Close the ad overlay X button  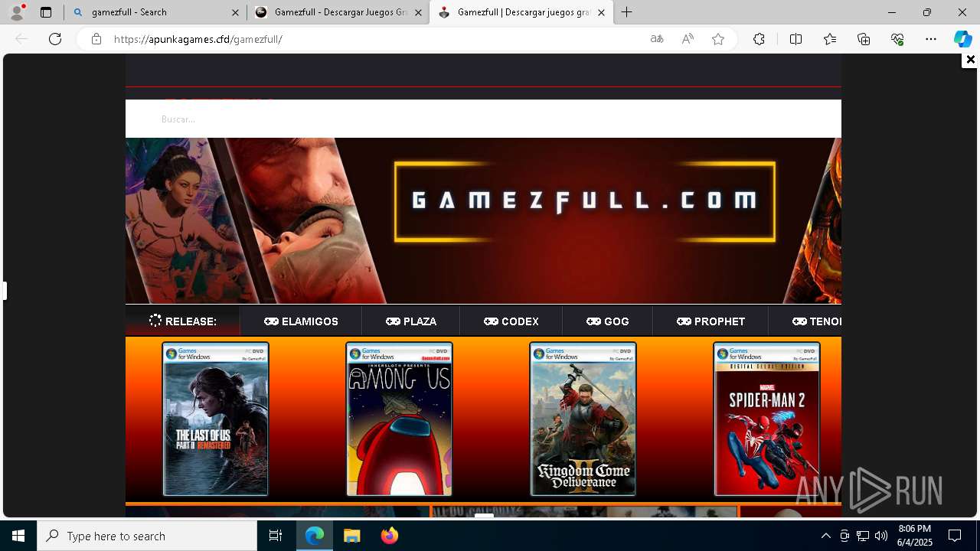[970, 60]
